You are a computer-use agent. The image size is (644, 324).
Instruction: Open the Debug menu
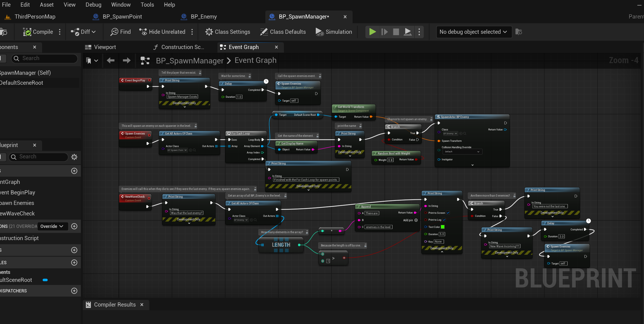tap(93, 5)
